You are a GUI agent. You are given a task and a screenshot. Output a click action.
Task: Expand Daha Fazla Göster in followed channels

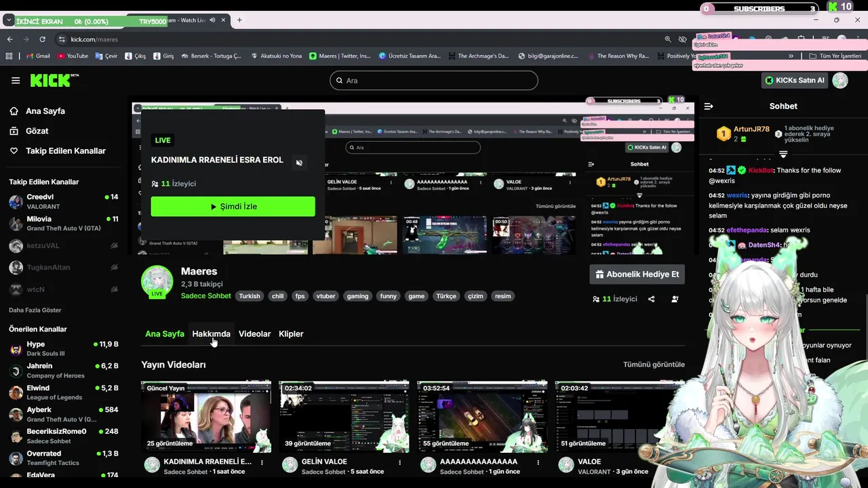(35, 310)
